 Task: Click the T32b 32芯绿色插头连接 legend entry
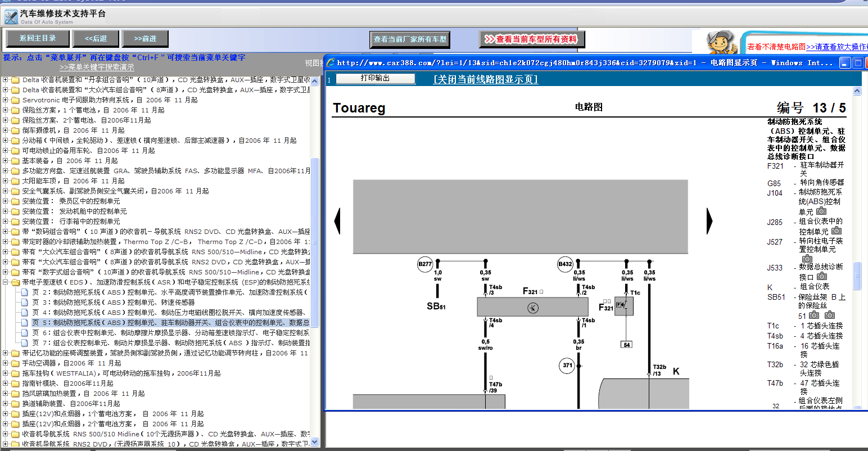804,368
